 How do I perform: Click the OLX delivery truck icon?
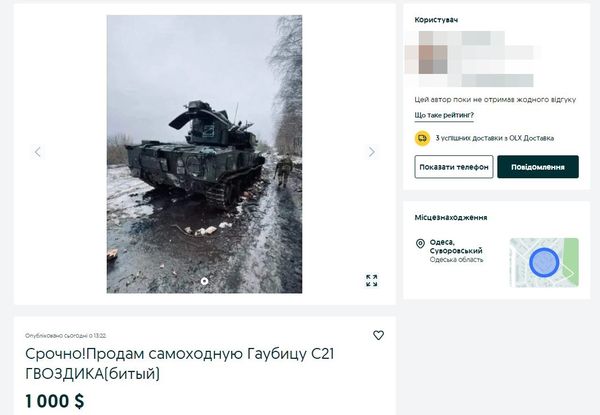422,138
